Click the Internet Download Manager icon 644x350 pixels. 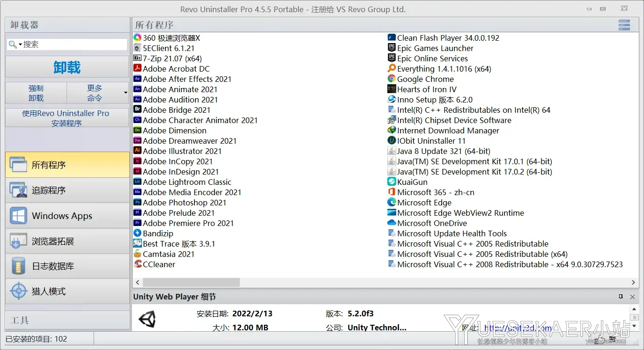click(392, 130)
